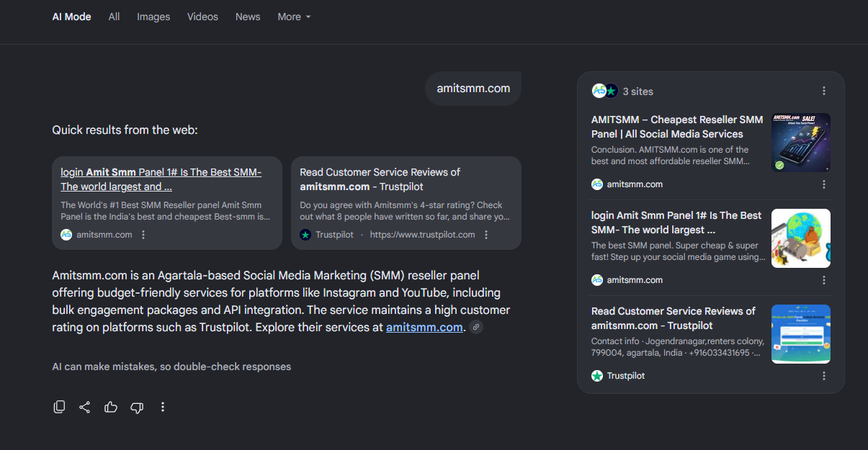Open options for login Amit Smm sidebar result
868x450 pixels.
[x=824, y=280]
